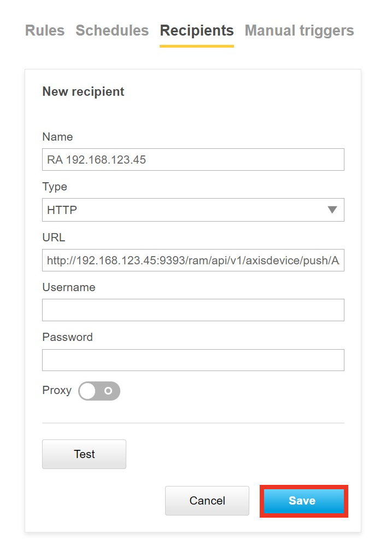392x556 pixels.
Task: Click the Type label text
Action: coord(55,187)
